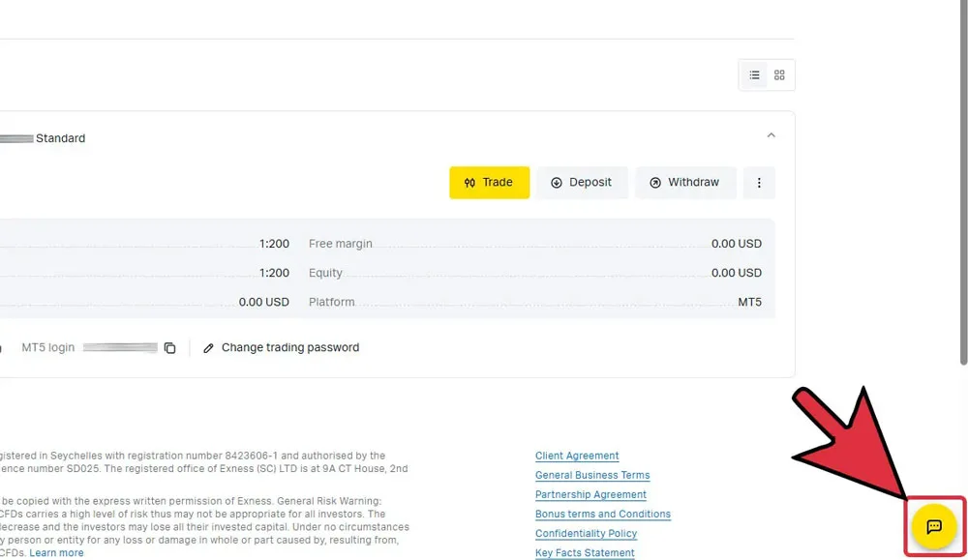Open the General Business Terms link
The height and width of the screenshot is (560, 968).
pos(592,475)
